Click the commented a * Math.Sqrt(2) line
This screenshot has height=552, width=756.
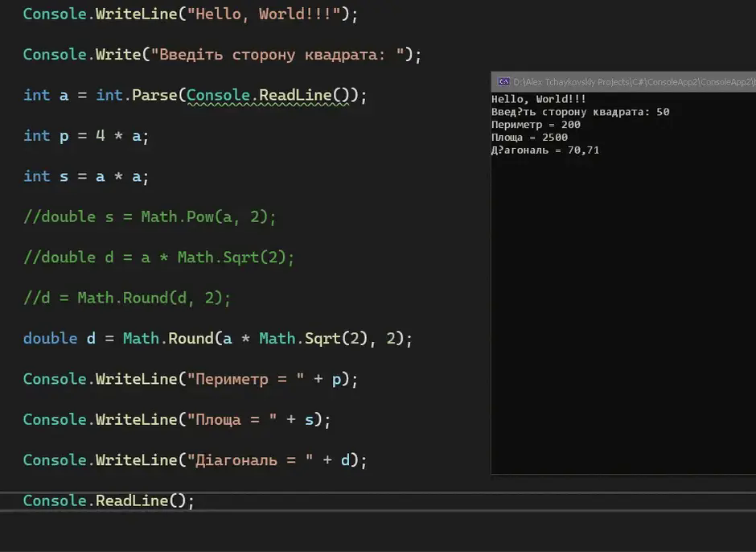159,257
